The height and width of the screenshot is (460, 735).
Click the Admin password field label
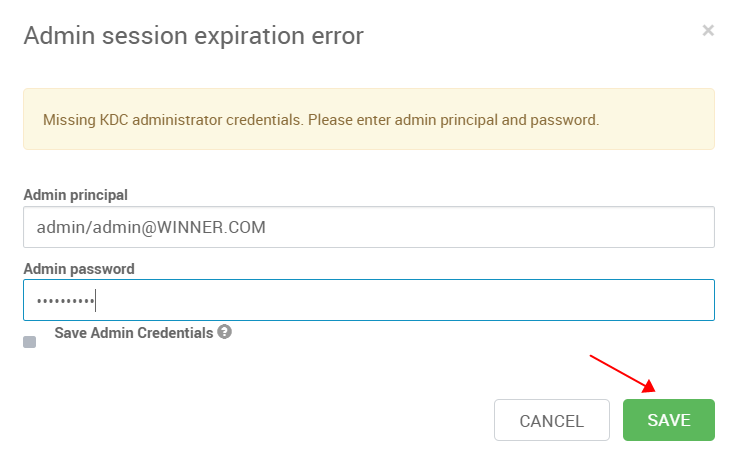click(79, 269)
